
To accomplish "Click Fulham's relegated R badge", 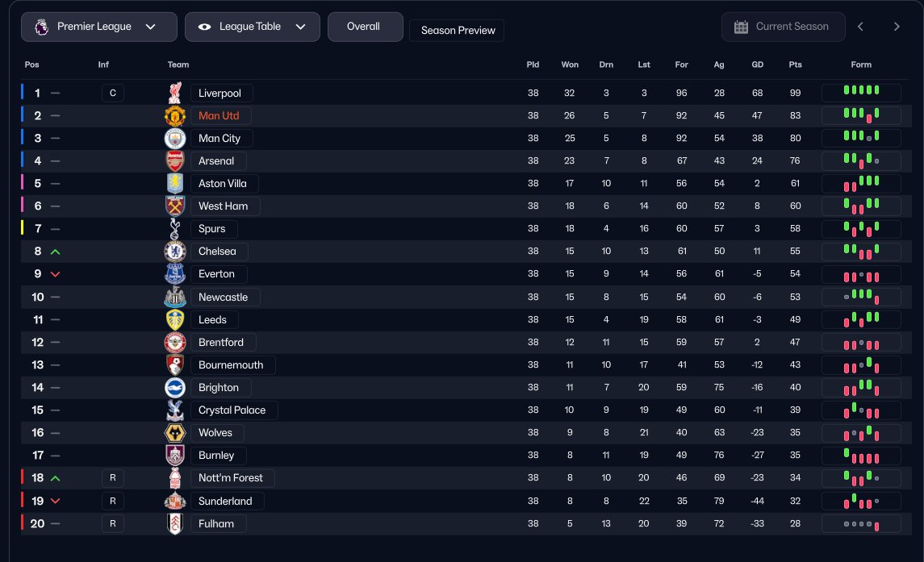I will coord(113,524).
